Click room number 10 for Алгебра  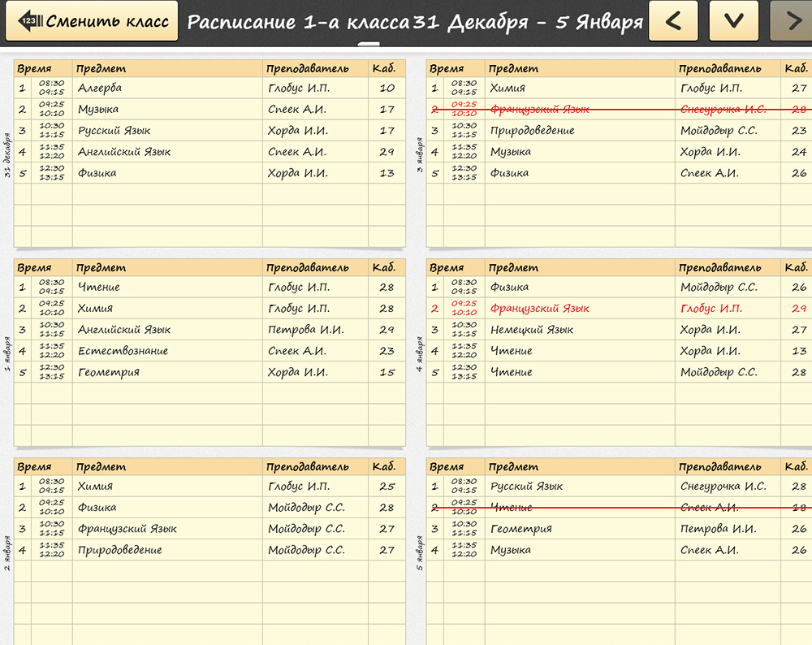coord(387,88)
